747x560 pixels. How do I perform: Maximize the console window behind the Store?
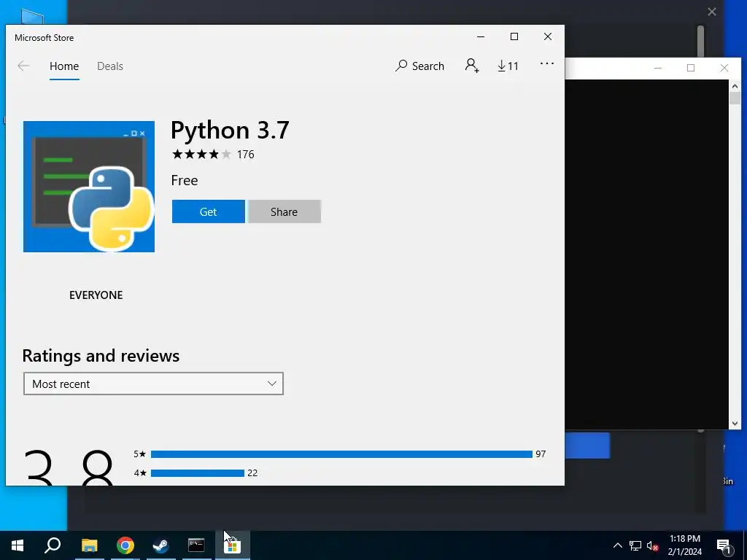point(691,68)
